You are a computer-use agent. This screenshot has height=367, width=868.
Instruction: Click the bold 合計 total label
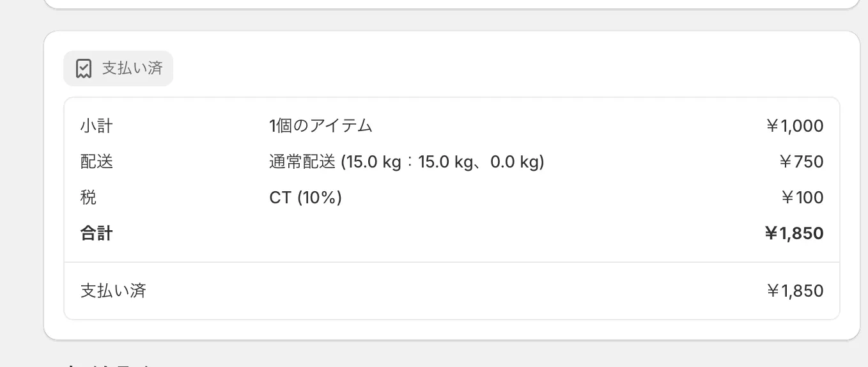(x=97, y=233)
